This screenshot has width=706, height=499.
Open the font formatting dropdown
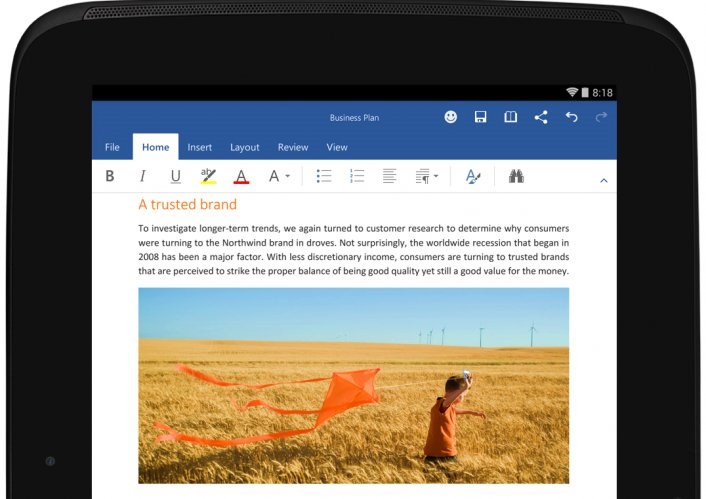pyautogui.click(x=279, y=176)
